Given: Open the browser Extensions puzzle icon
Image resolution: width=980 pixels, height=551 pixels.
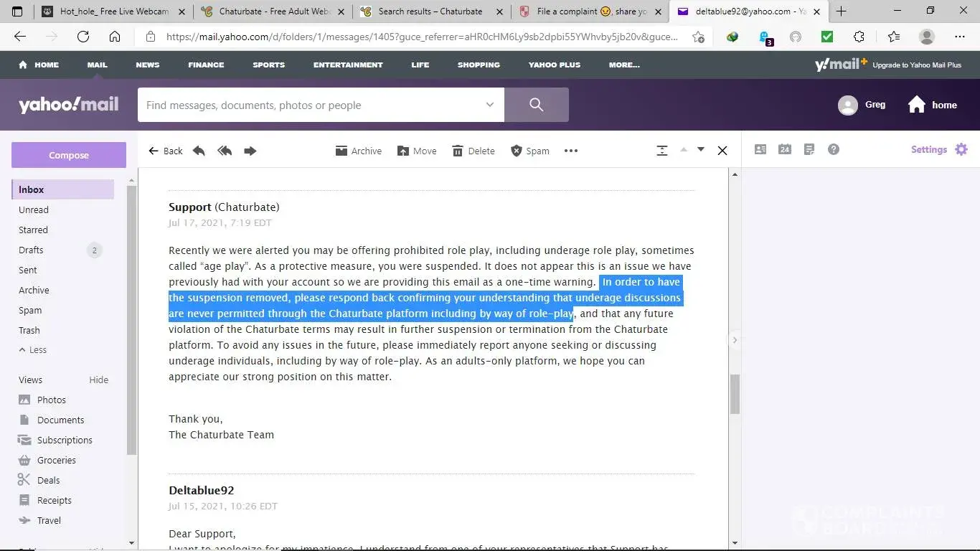Looking at the screenshot, I should pos(859,37).
